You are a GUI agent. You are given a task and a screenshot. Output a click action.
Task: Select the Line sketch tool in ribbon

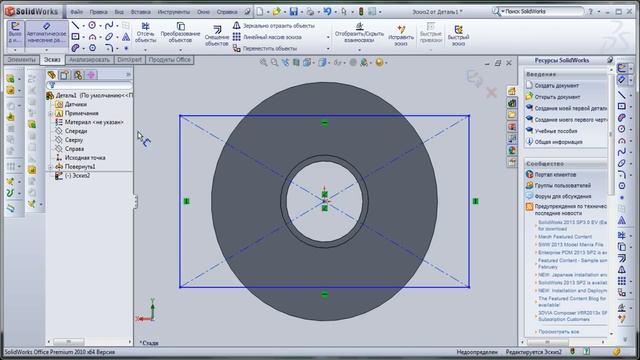coord(76,26)
